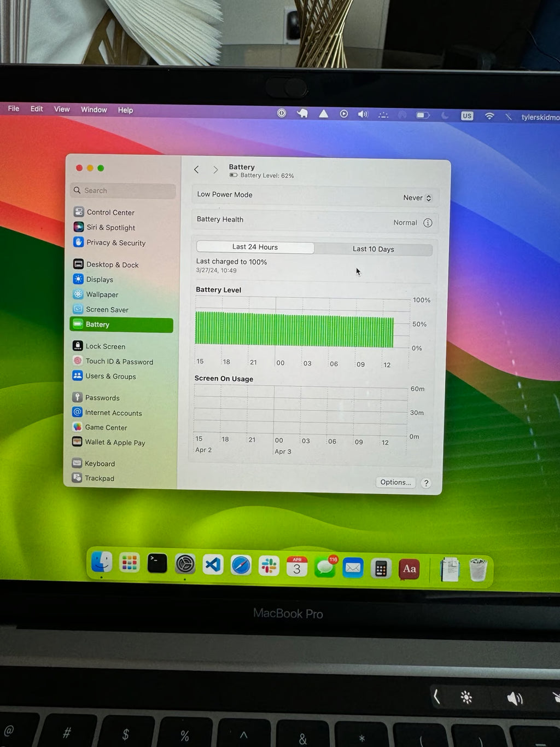The width and height of the screenshot is (560, 747).
Task: Open Privacy & Security settings
Action: [x=115, y=242]
